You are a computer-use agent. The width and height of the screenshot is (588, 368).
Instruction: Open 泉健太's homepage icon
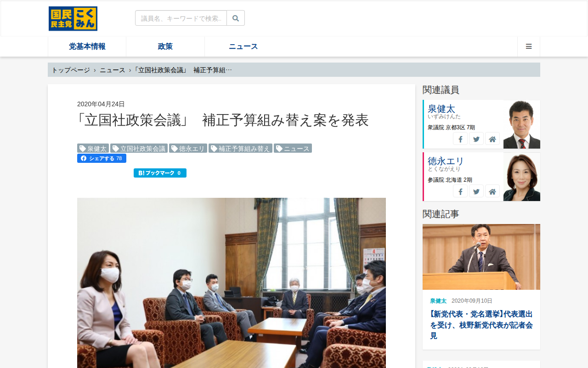492,139
